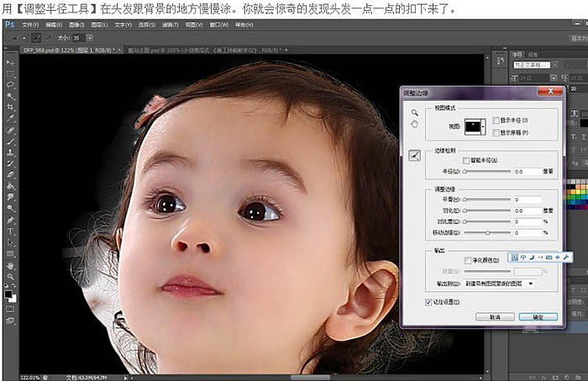Select the Lasso tool in left toolbar
The width and height of the screenshot is (588, 381).
(x=10, y=85)
